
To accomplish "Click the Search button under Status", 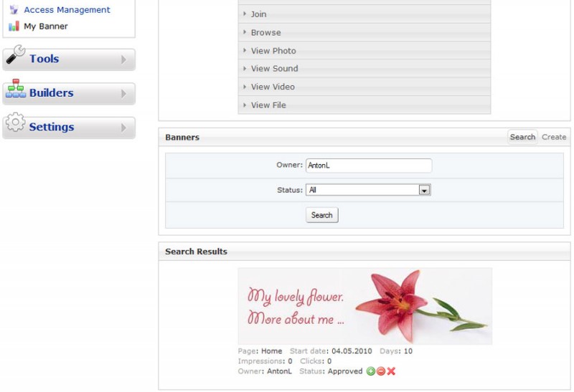I will pos(321,215).
